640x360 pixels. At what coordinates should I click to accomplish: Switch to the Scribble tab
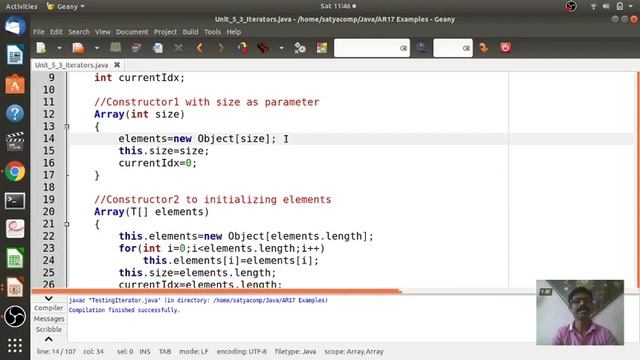tap(49, 329)
